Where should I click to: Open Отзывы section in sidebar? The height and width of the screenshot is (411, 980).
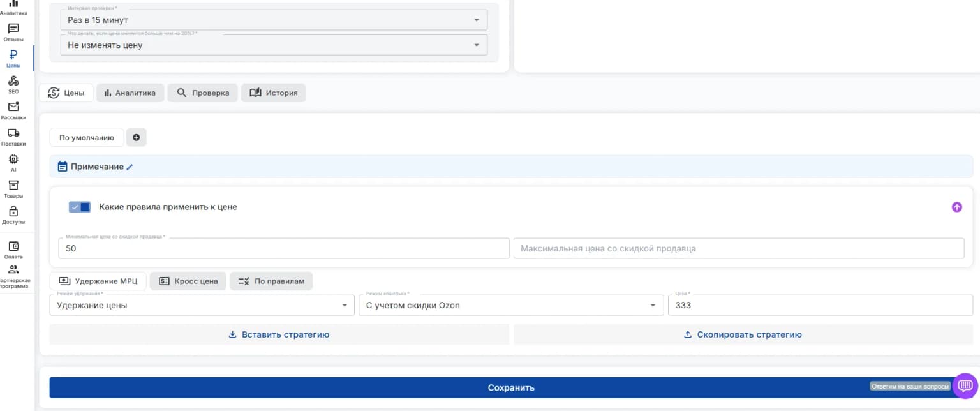[x=13, y=33]
